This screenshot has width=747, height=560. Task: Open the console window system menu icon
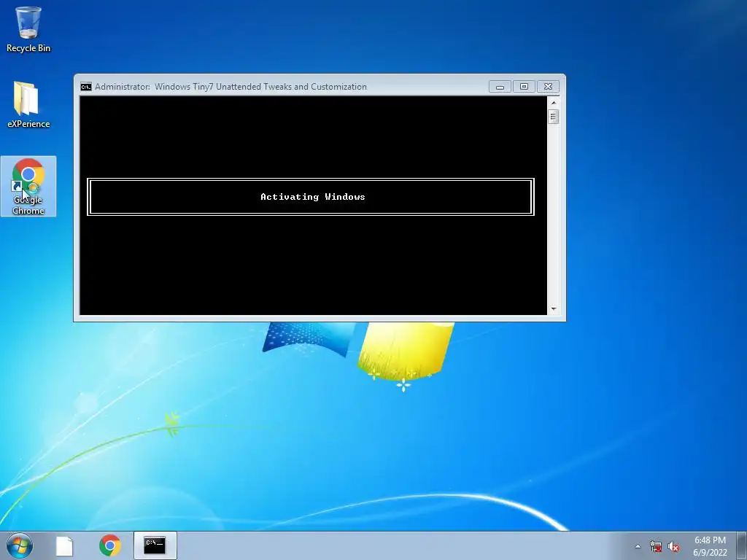coord(86,87)
